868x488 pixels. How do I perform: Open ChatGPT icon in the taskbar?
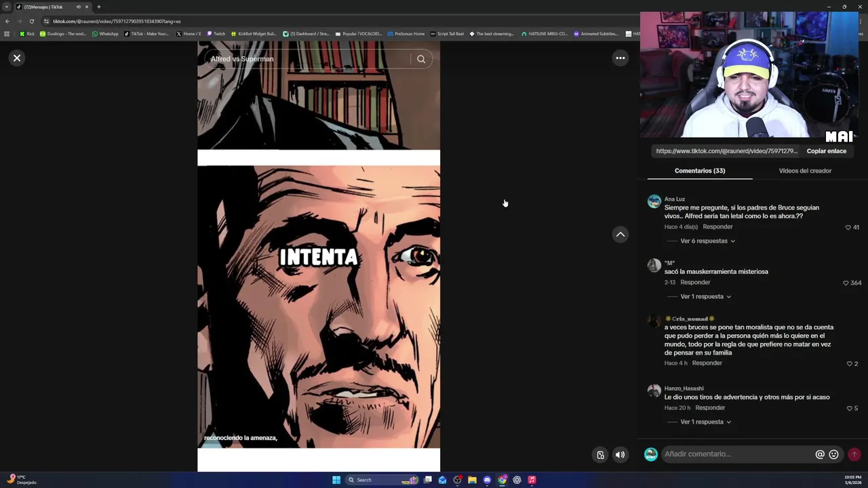click(517, 481)
